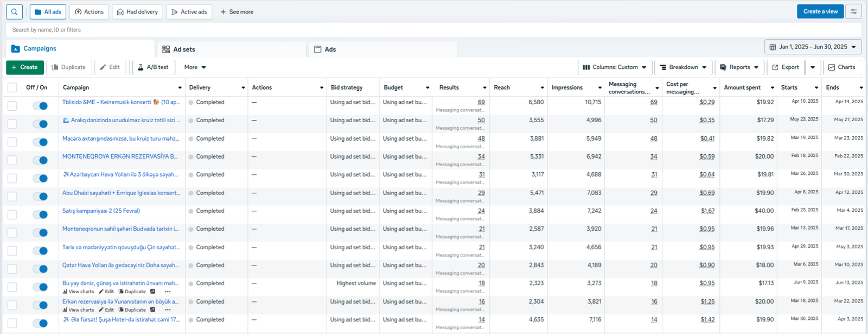Viewport: 868px width, 334px height.
Task: Check the box for Satış kampaniyası 2
Action: [x=12, y=215]
